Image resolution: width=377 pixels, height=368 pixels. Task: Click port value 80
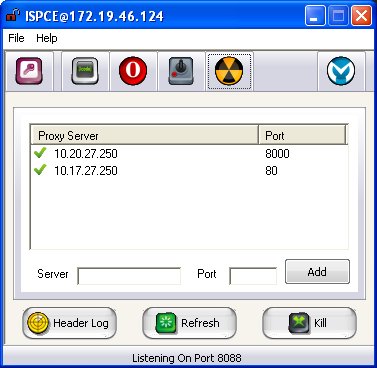click(x=271, y=171)
